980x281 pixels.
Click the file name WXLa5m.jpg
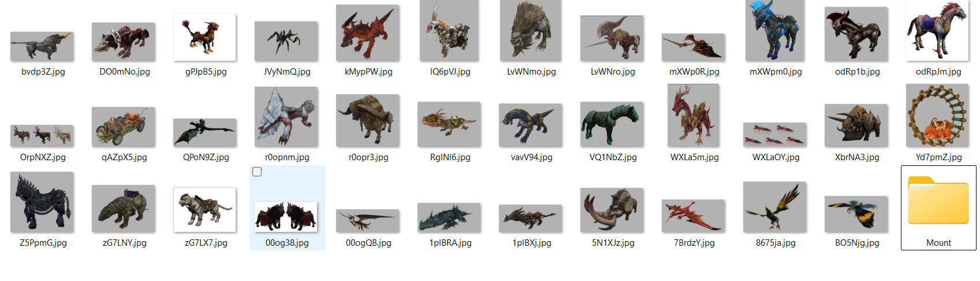pyautogui.click(x=694, y=157)
